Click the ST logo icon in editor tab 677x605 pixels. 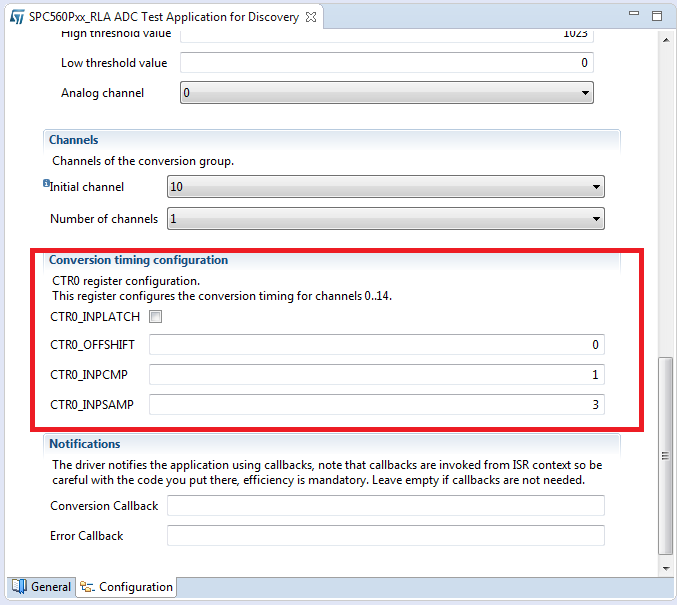pyautogui.click(x=17, y=17)
